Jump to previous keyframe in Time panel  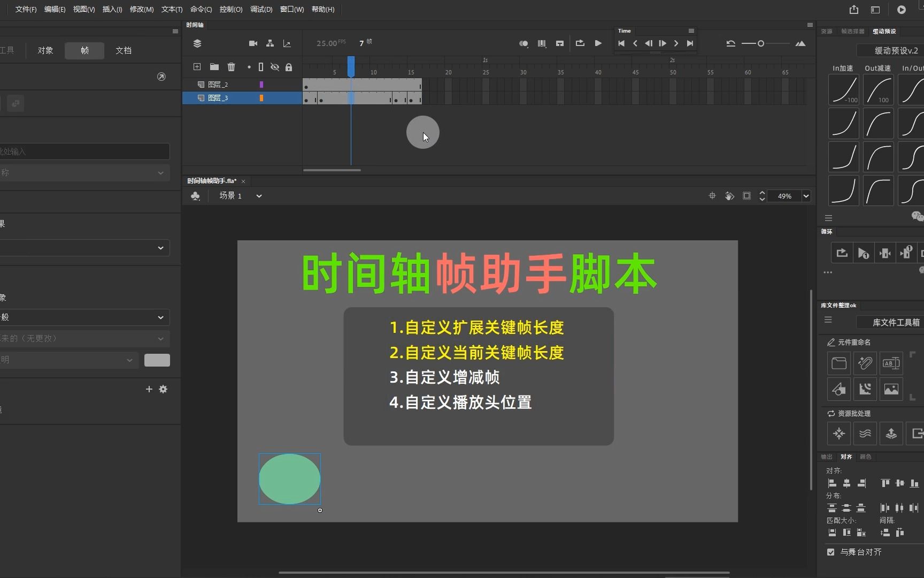635,43
